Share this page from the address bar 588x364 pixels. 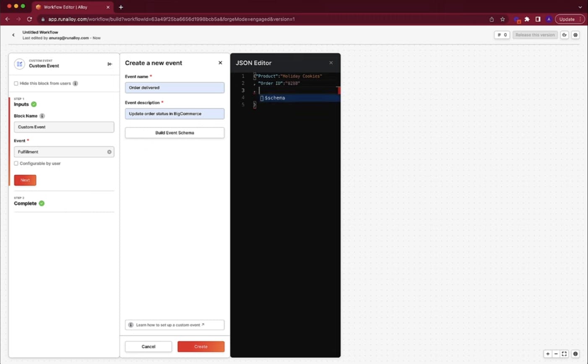click(492, 19)
